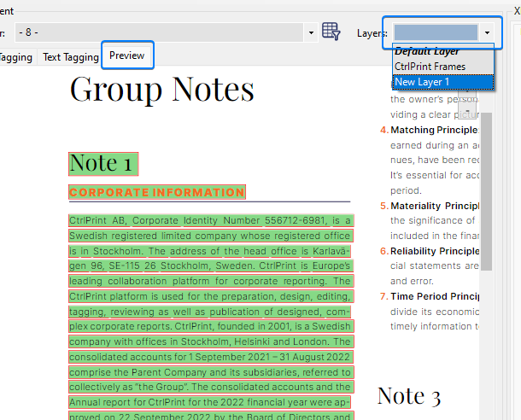The width and height of the screenshot is (521, 420).
Task: Open the Layers dropdown arrow
Action: pos(487,32)
